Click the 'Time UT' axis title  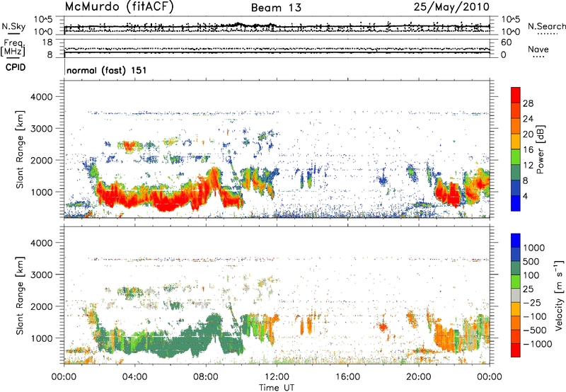277,388
